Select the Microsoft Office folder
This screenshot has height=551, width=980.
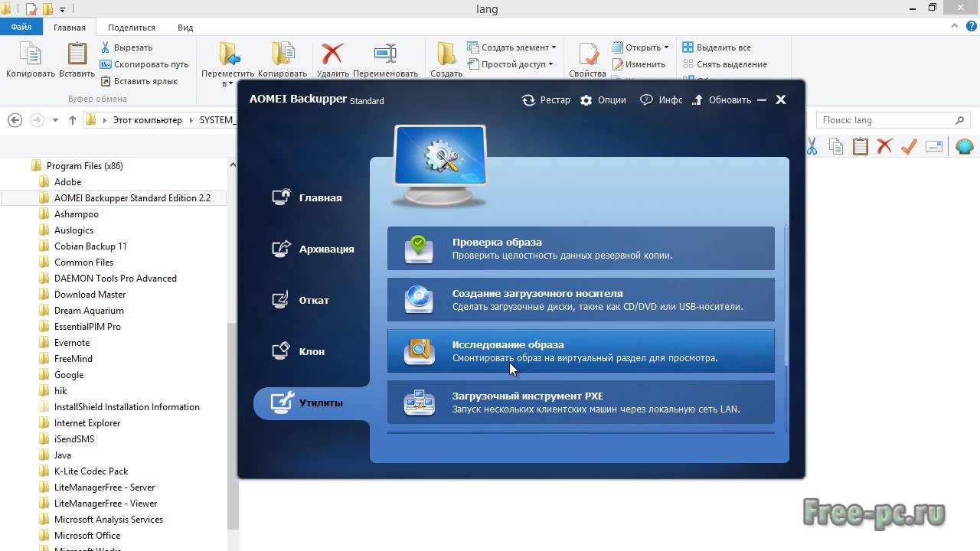[x=87, y=535]
